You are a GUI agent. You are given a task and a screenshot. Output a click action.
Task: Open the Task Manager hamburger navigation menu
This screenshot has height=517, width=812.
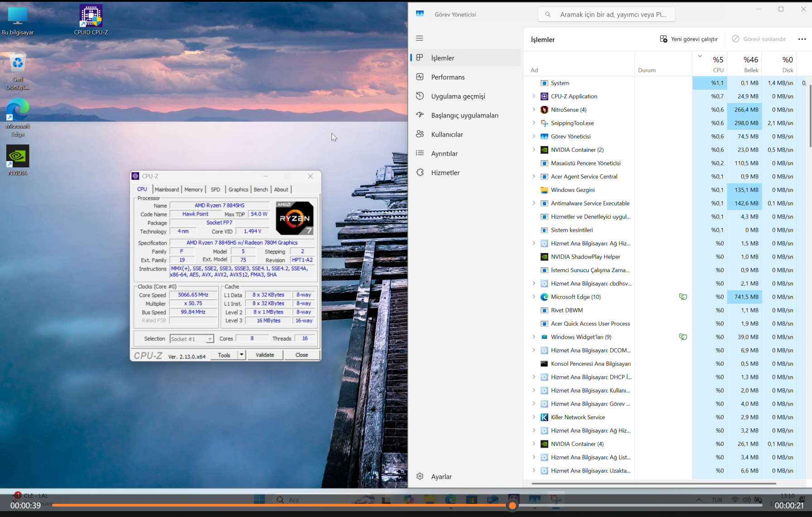click(420, 38)
